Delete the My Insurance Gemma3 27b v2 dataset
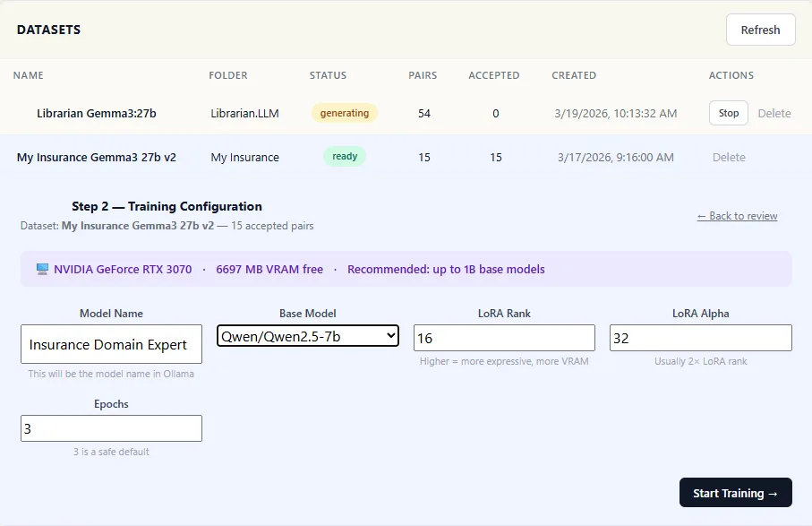812x526 pixels. [x=729, y=157]
